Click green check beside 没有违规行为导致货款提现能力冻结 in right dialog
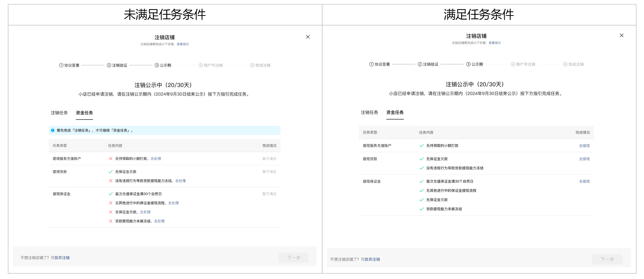 [x=421, y=168]
